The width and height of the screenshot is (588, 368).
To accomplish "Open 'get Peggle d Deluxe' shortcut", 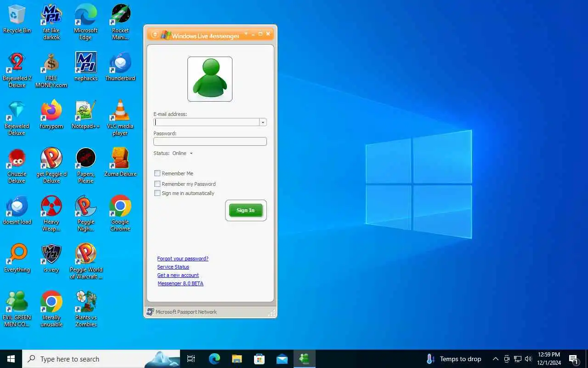I will [51, 166].
